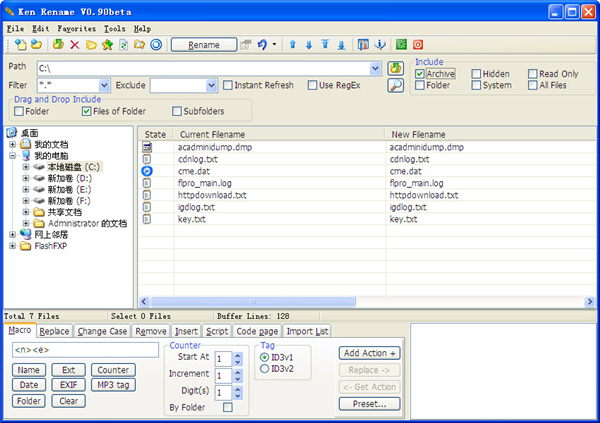Click the move up arrow icon
Image resolution: width=600 pixels, height=423 pixels.
pos(292,46)
